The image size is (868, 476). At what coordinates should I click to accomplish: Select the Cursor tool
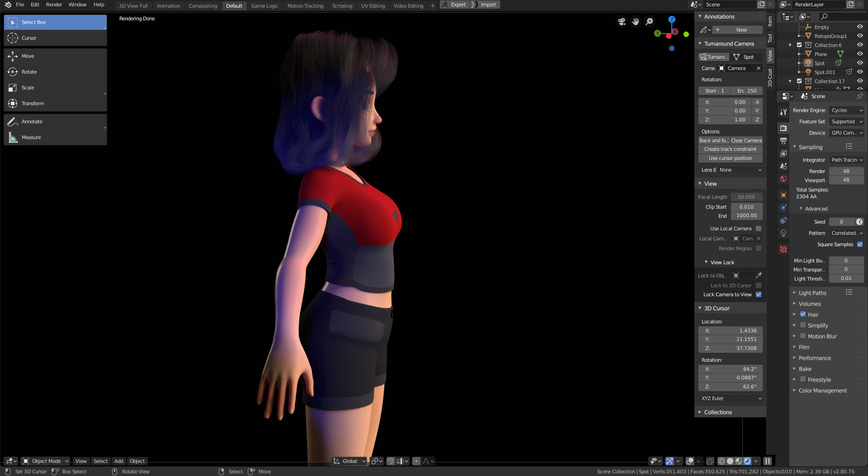(55, 38)
